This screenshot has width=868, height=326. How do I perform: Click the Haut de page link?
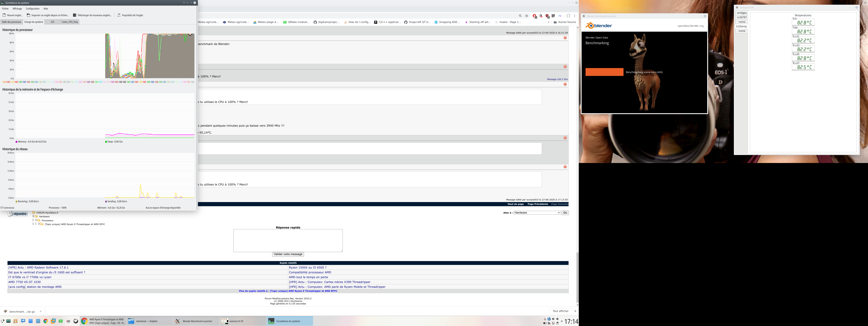(x=516, y=204)
